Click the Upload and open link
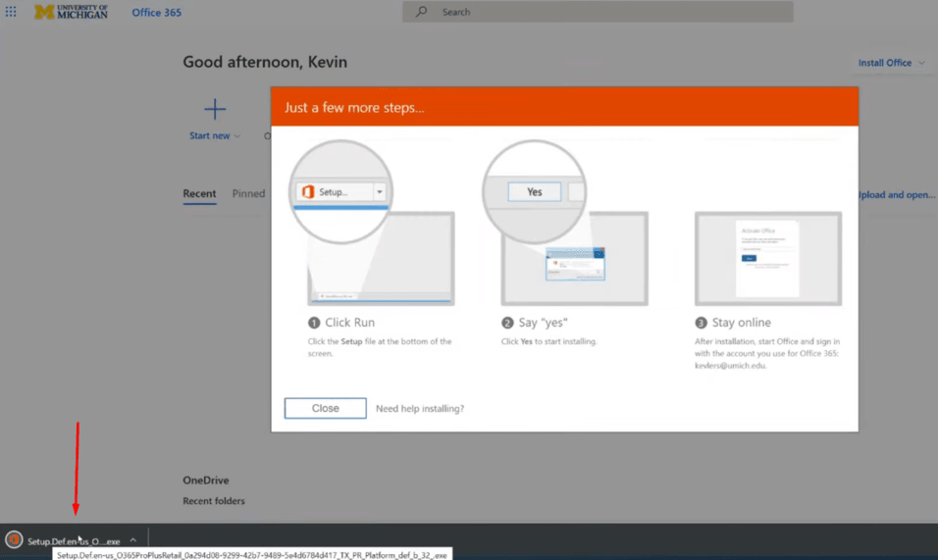Viewport: 938px width, 560px height. 896,195
